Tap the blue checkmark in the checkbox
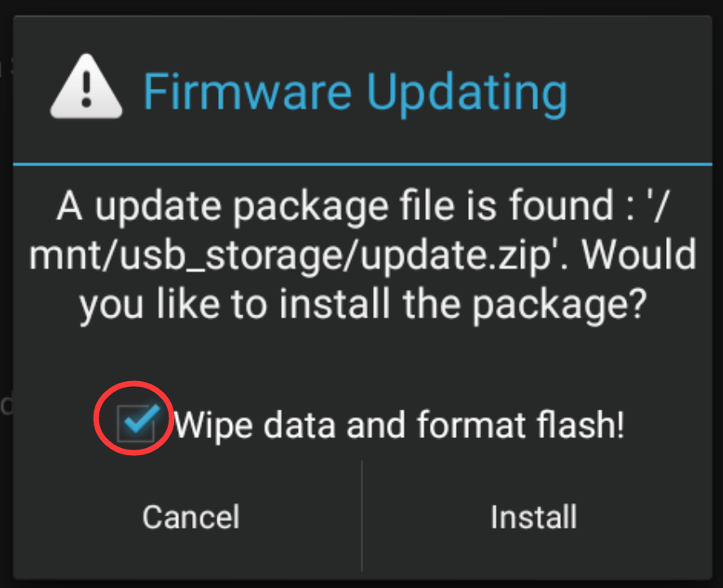 (x=138, y=419)
